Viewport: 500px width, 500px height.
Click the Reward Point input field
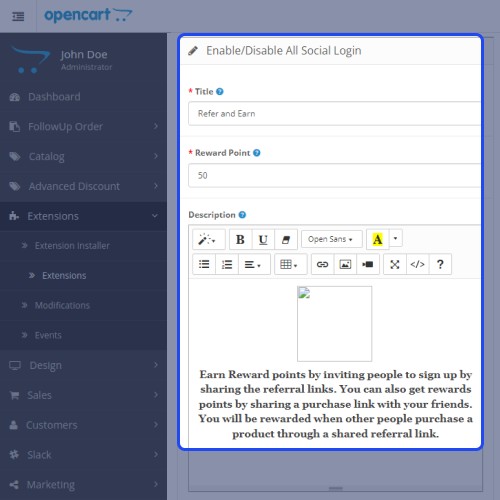coord(334,175)
